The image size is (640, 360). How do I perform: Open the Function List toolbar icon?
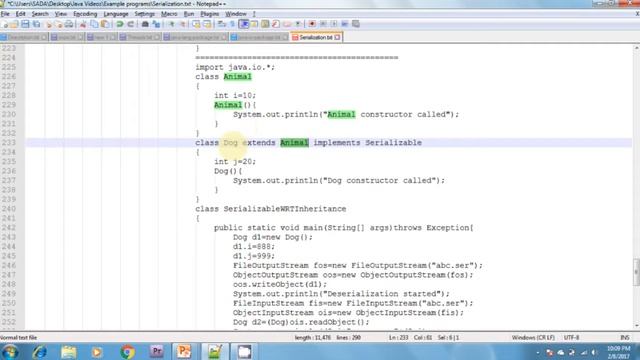276,24
